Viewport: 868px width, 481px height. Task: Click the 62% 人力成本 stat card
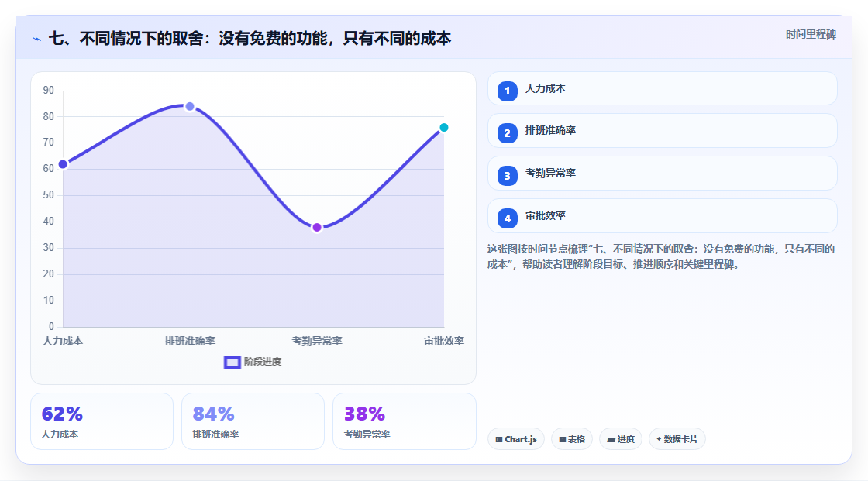[102, 422]
